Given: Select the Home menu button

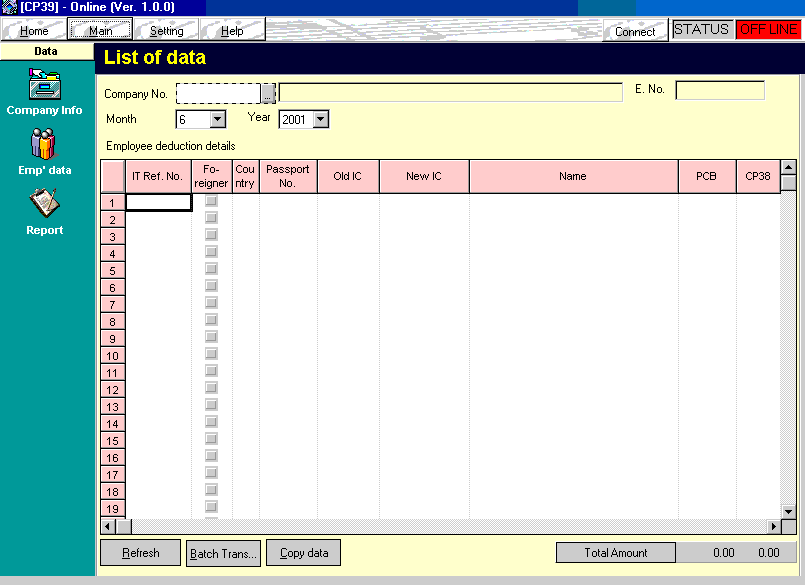Looking at the screenshot, I should (x=34, y=31).
